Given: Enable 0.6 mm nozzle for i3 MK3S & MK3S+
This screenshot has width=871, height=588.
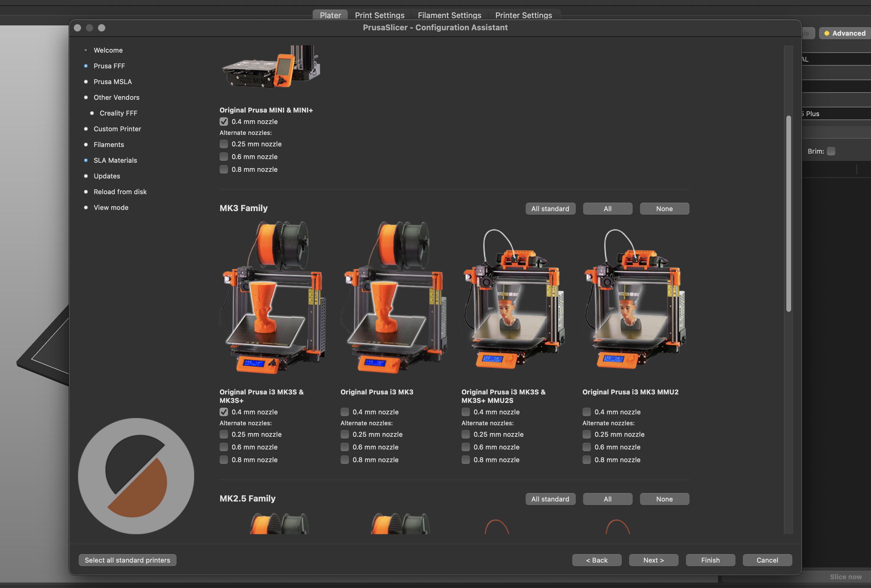Looking at the screenshot, I should tap(224, 447).
